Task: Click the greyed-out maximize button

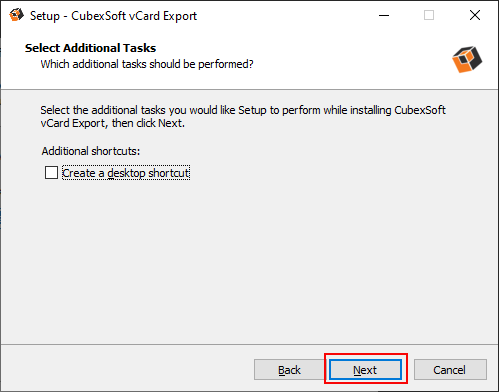Action: tap(429, 15)
